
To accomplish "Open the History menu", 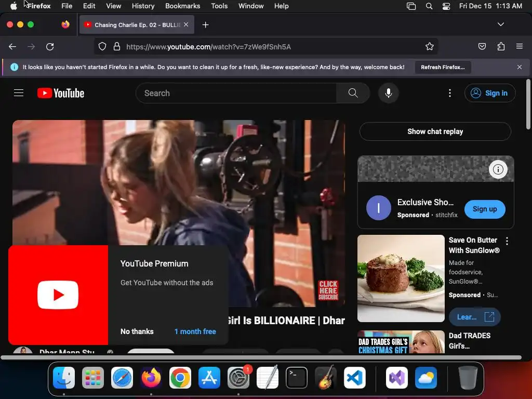I will click(143, 6).
